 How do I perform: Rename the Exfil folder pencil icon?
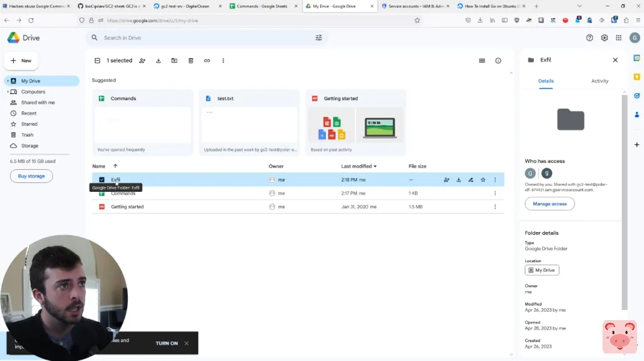[x=470, y=179]
